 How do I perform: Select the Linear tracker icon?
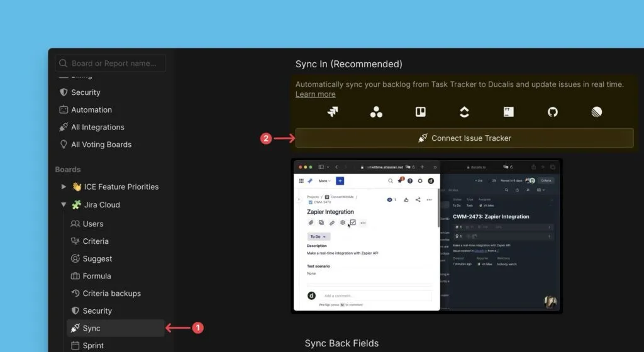(x=596, y=112)
